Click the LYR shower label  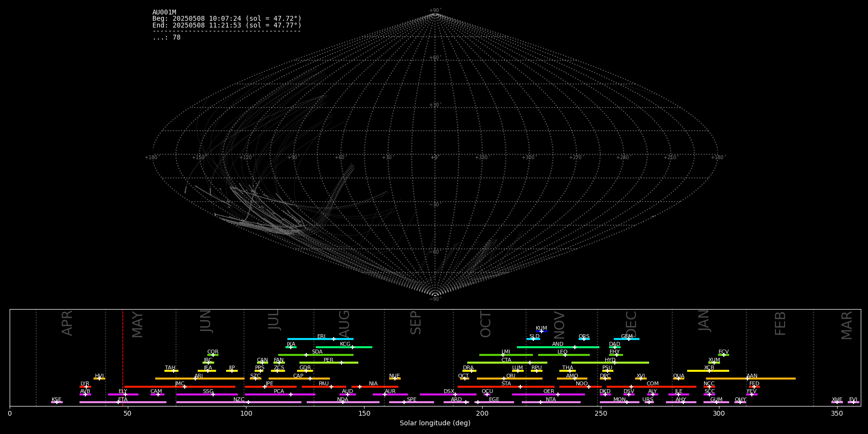point(85,384)
